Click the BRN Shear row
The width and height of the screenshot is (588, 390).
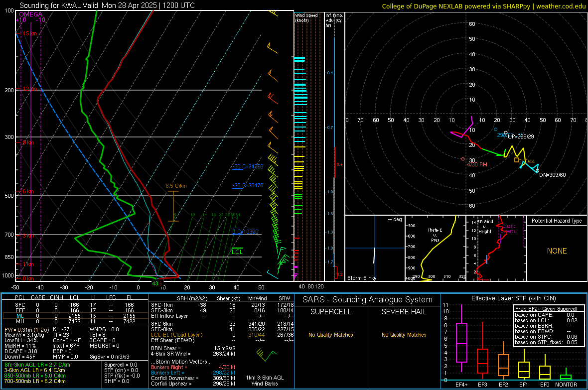(193, 348)
